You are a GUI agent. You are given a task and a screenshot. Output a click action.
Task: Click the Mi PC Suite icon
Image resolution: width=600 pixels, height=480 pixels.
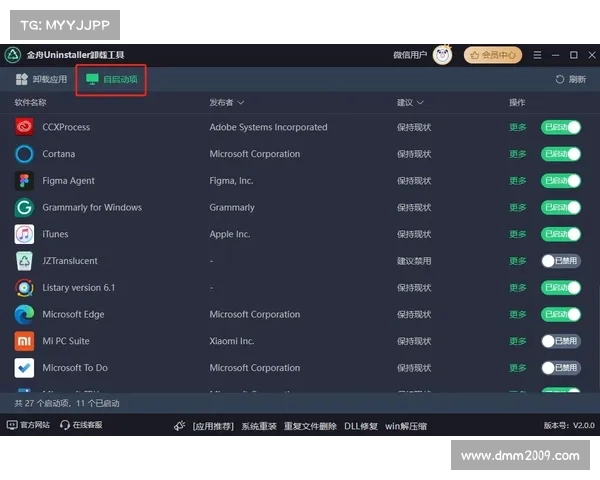(24, 341)
